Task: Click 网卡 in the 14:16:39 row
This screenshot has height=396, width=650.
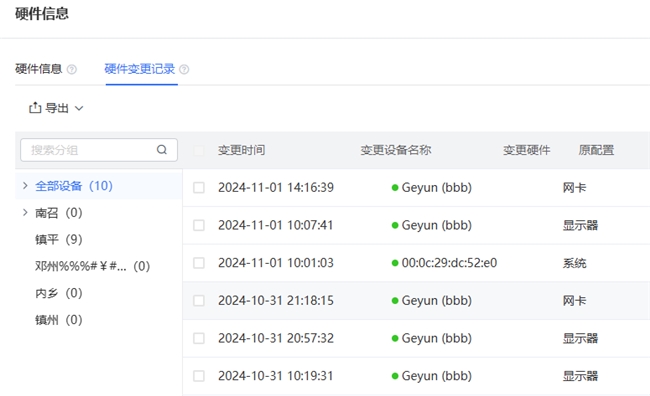Action: point(574,188)
